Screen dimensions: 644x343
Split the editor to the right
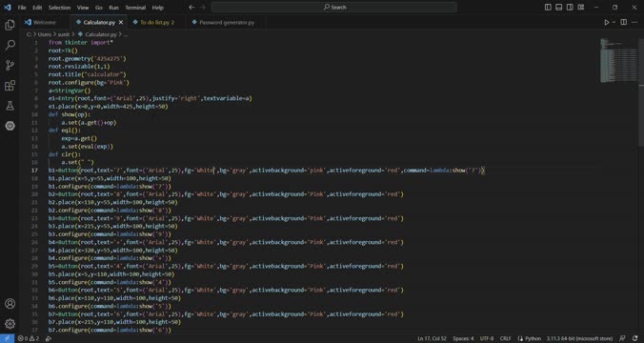(x=623, y=22)
